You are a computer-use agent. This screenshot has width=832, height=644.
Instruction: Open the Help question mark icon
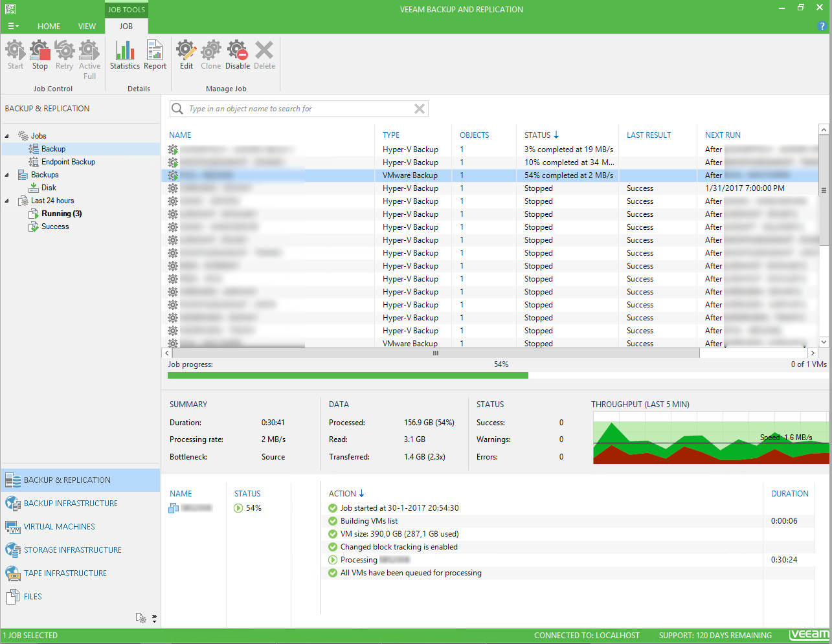pos(822,27)
